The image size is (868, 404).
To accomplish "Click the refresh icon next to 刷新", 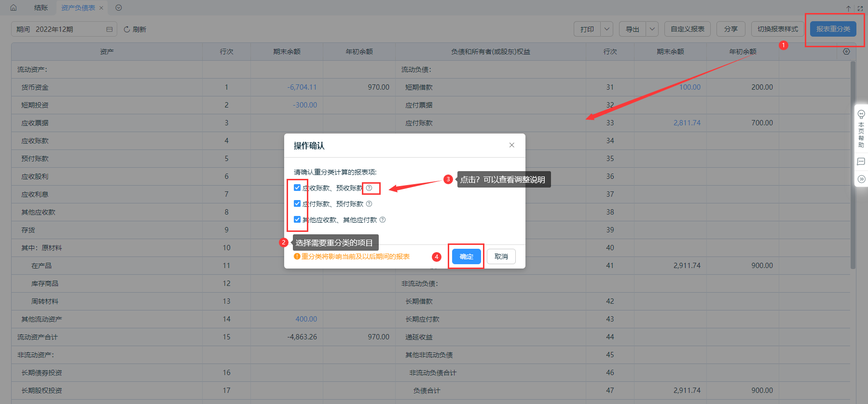I will click(127, 29).
